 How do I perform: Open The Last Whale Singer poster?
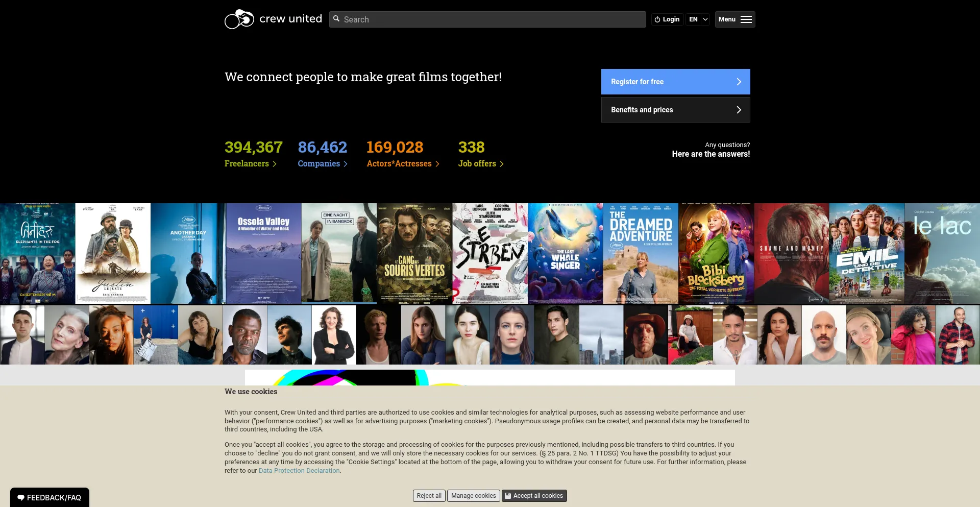(x=566, y=254)
